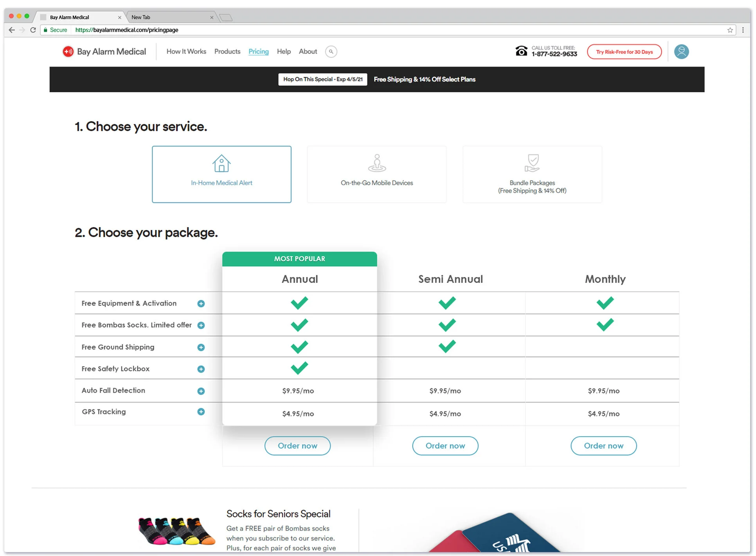Click the Hop On This Special badge
The image size is (756, 556).
(322, 79)
